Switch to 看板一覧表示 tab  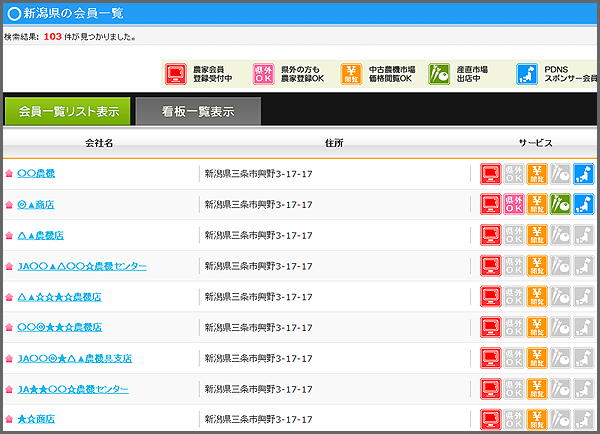198,112
